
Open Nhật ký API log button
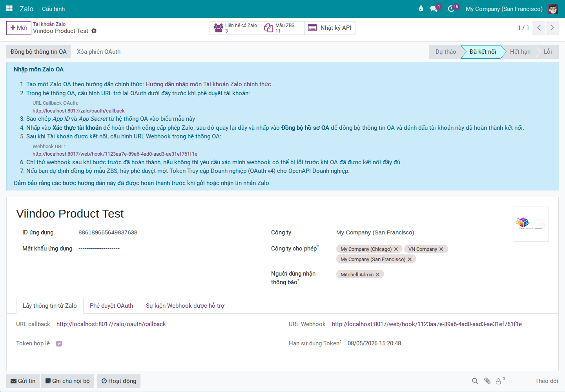(330, 28)
